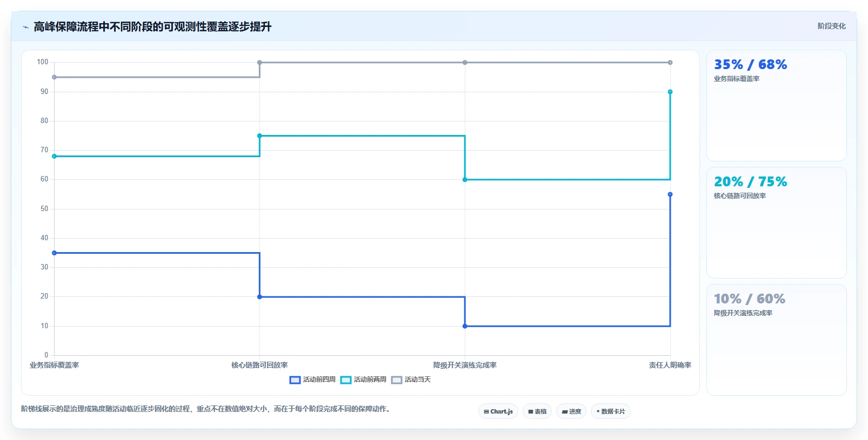Click the x-axis label 降级开关演练完成率

pos(465,365)
